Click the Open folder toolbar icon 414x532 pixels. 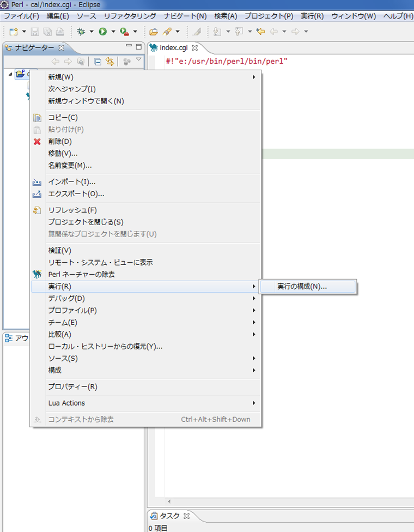tap(154, 32)
